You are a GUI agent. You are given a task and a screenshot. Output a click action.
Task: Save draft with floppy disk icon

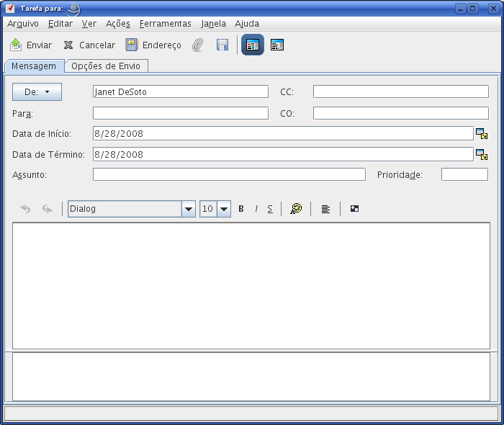point(222,45)
